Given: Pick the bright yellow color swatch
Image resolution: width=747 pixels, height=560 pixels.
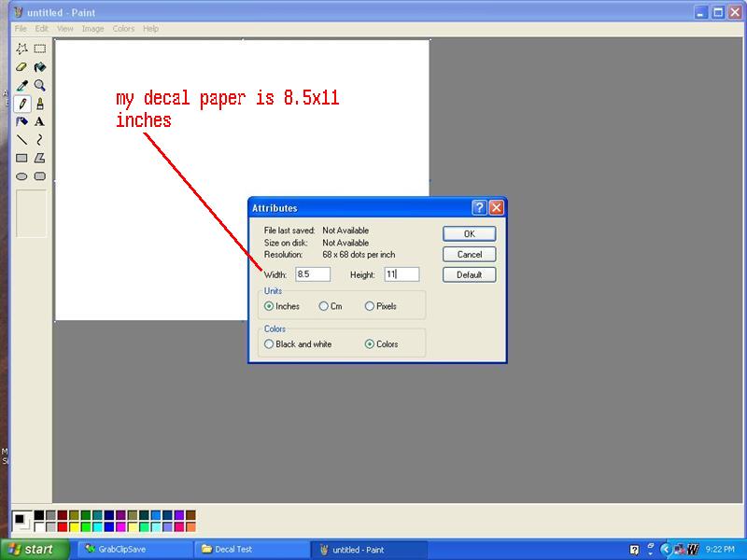Looking at the screenshot, I should coord(75,526).
